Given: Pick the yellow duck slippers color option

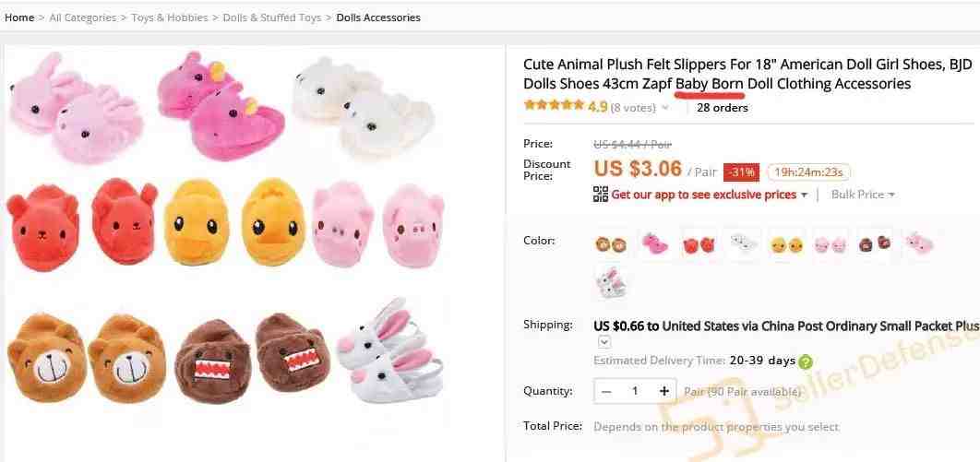Looking at the screenshot, I should (786, 244).
